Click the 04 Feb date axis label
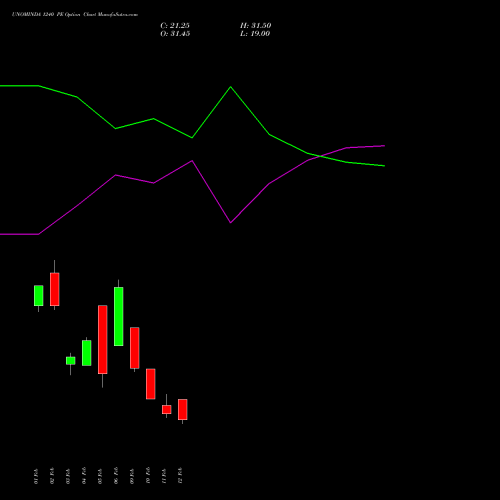 point(84,476)
